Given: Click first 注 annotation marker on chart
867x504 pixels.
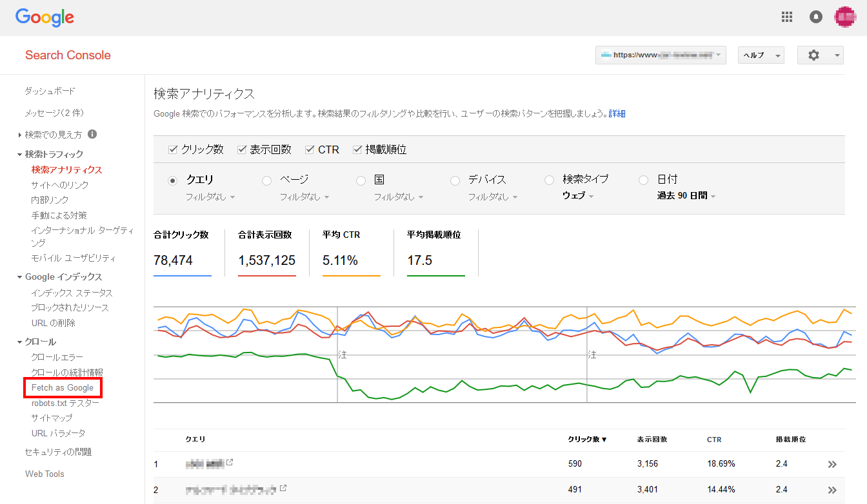Looking at the screenshot, I should click(x=343, y=355).
